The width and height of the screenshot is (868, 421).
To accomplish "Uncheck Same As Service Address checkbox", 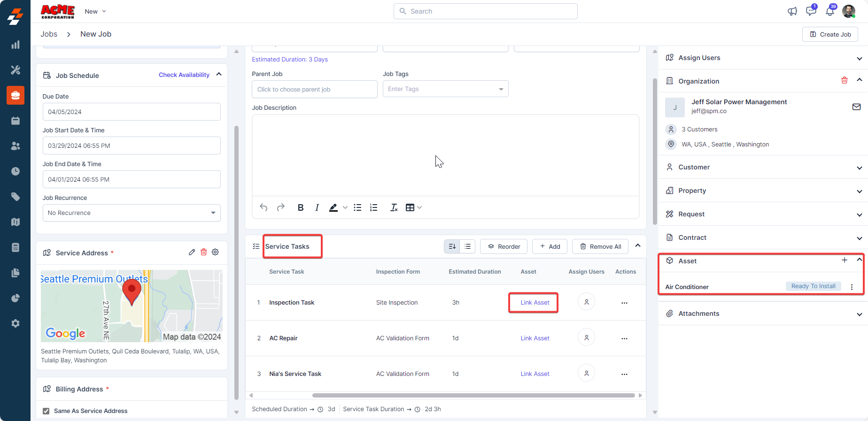I will tap(46, 411).
